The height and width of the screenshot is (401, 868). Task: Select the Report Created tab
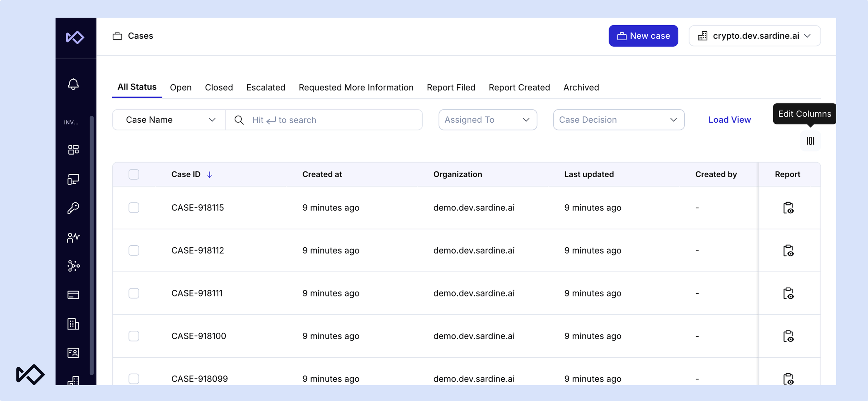(x=519, y=87)
